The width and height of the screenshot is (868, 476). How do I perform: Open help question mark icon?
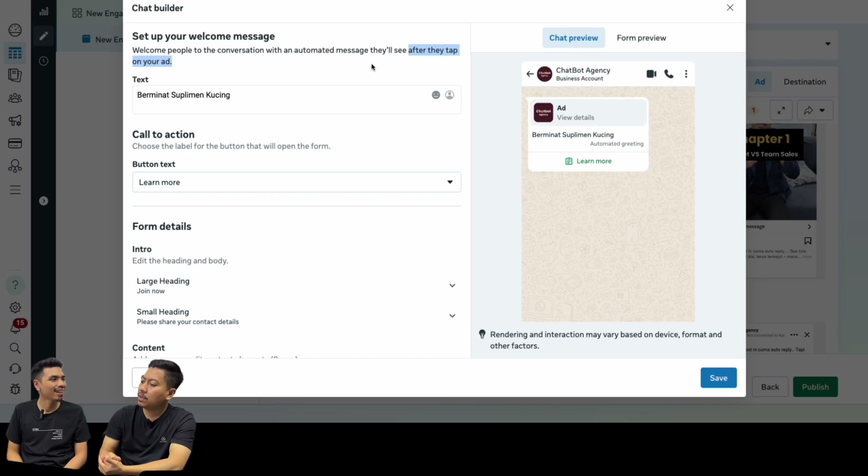15,285
